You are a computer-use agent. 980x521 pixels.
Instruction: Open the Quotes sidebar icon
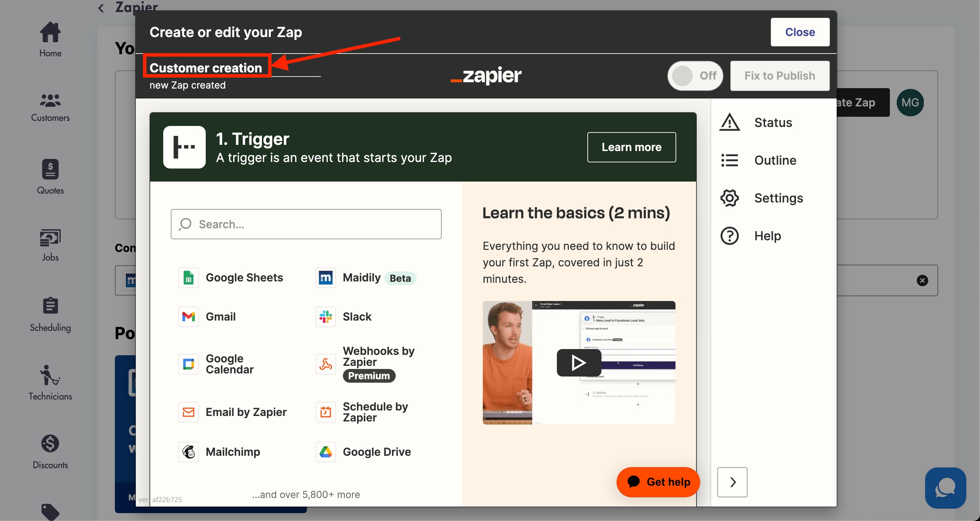pyautogui.click(x=50, y=169)
